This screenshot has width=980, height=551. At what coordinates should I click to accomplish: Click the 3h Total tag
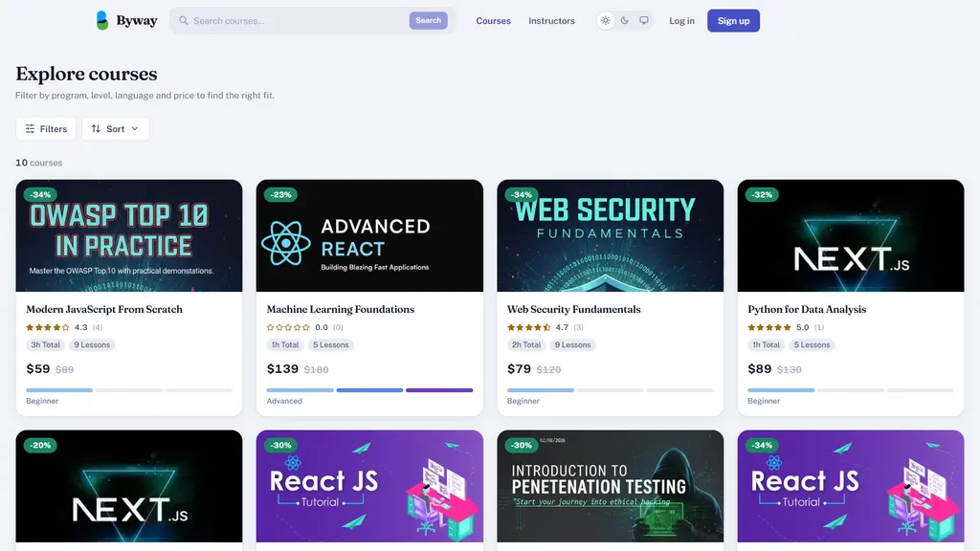click(46, 344)
